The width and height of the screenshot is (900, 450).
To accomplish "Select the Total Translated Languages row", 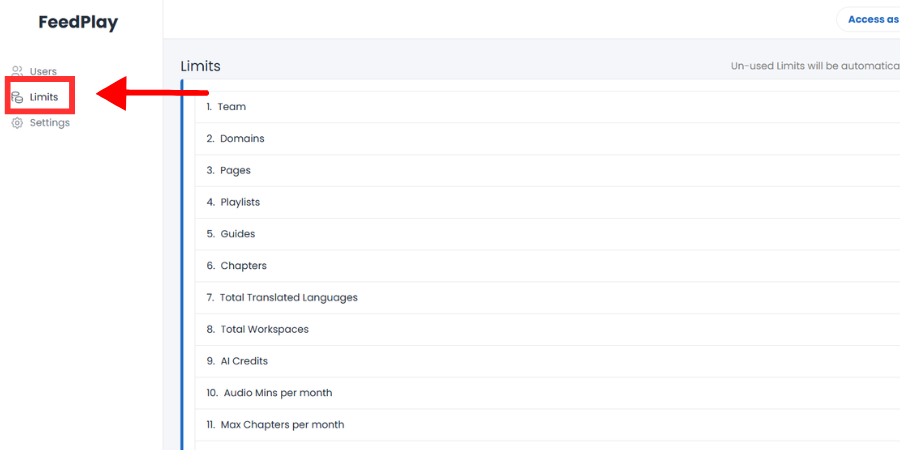I will (547, 298).
